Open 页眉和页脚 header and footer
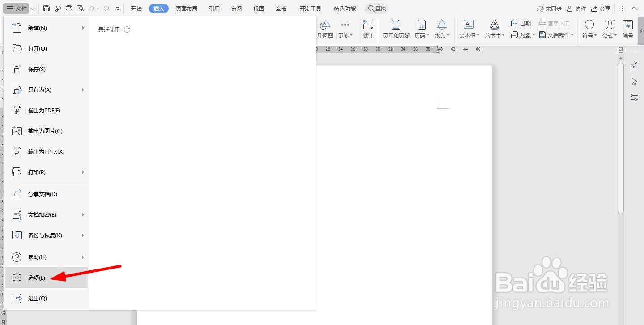This screenshot has height=325, width=644. (396, 29)
